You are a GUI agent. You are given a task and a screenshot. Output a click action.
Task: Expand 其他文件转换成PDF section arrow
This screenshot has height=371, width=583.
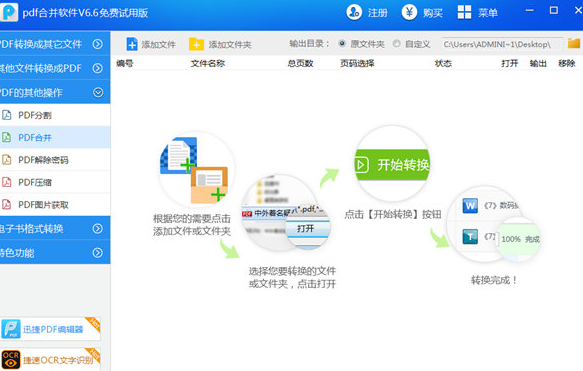[x=98, y=68]
